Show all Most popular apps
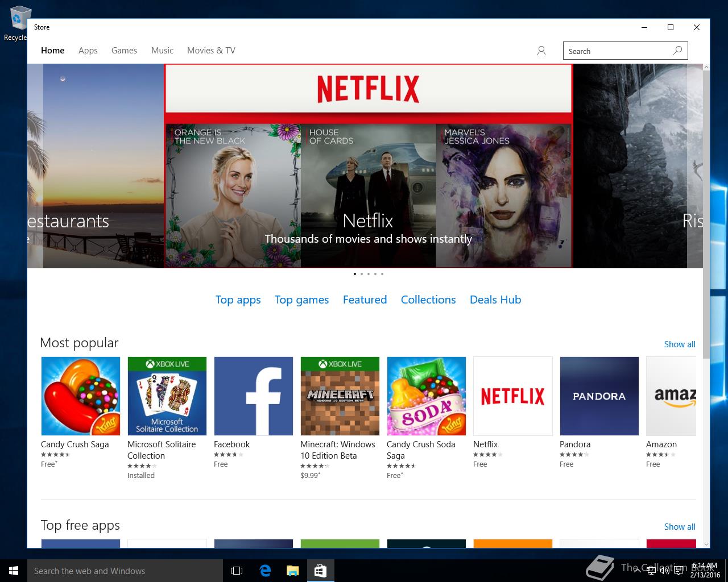The height and width of the screenshot is (582, 728). [x=680, y=344]
